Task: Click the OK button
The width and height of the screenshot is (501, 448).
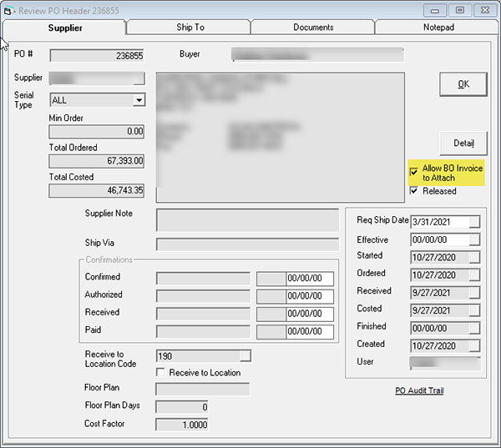Action: [x=463, y=84]
